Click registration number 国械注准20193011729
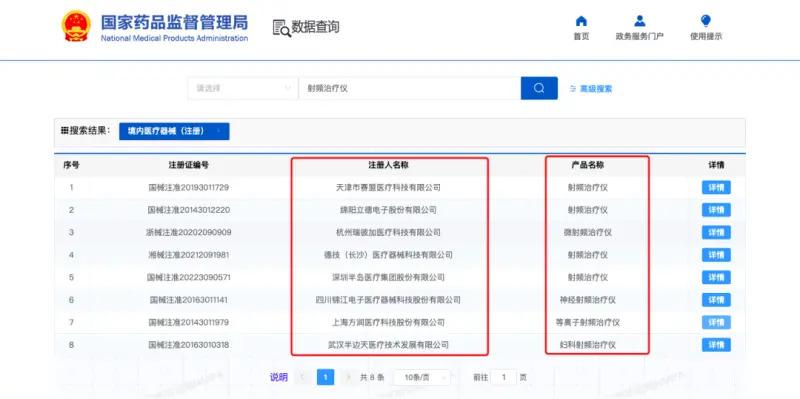 click(x=188, y=187)
